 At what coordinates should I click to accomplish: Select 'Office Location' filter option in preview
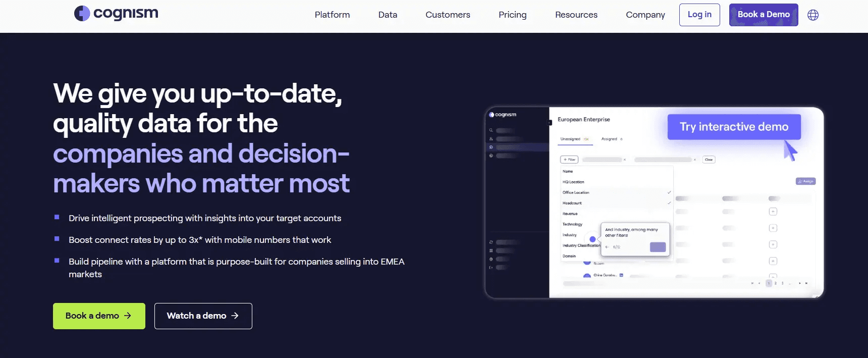[x=576, y=192]
